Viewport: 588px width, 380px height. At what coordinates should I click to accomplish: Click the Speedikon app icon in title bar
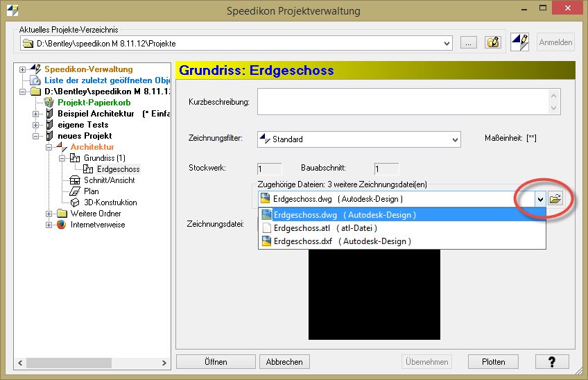click(x=12, y=10)
